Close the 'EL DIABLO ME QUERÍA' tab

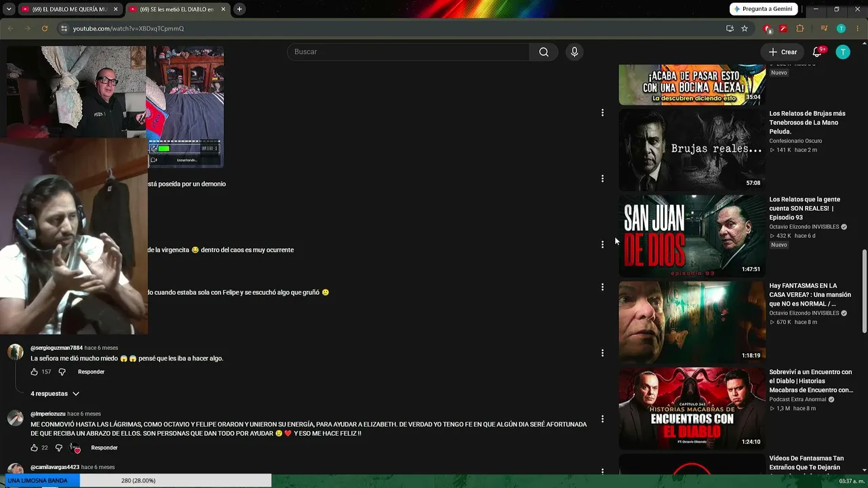tap(116, 9)
